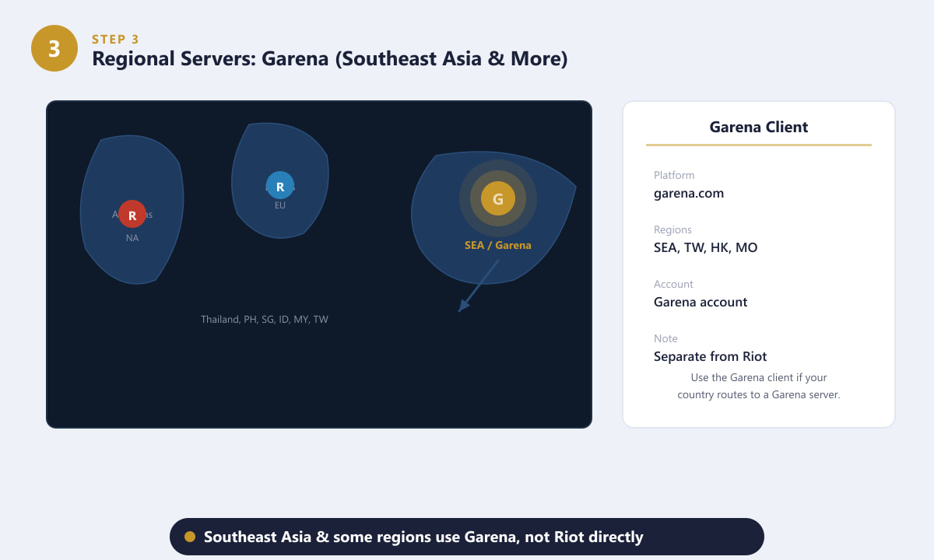934x560 pixels.
Task: Click the NA region label
Action: [132, 238]
